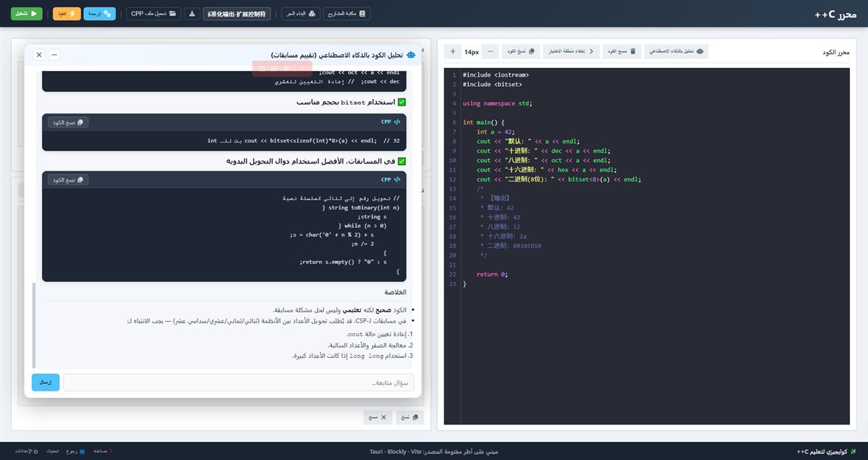Copy the bitset sizeof code snippet
The width and height of the screenshot is (868, 460).
click(69, 122)
